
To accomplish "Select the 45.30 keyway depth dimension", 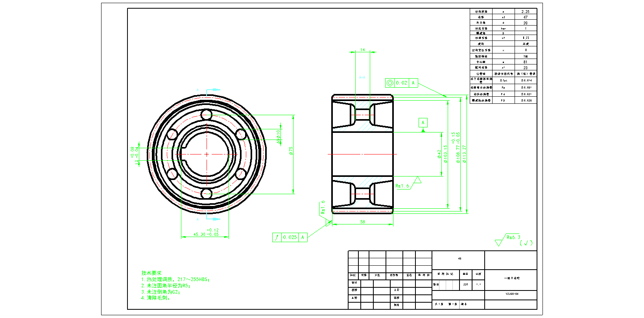I will pos(206,234).
